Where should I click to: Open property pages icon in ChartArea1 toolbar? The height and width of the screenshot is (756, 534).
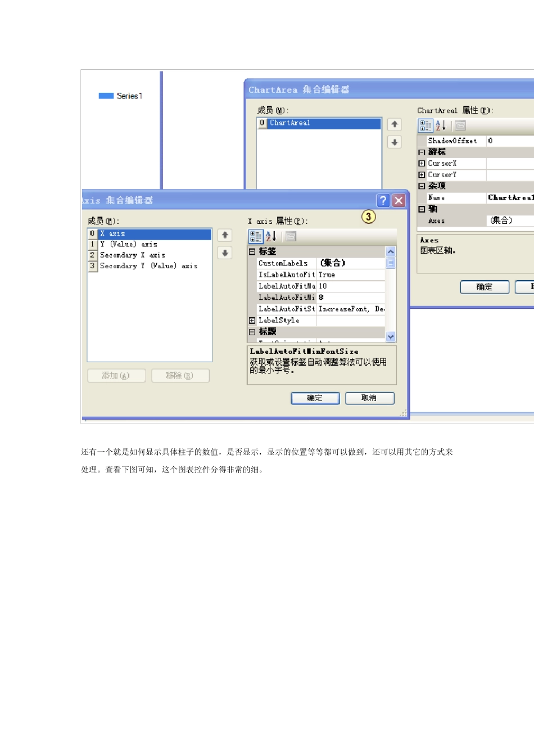(460, 125)
